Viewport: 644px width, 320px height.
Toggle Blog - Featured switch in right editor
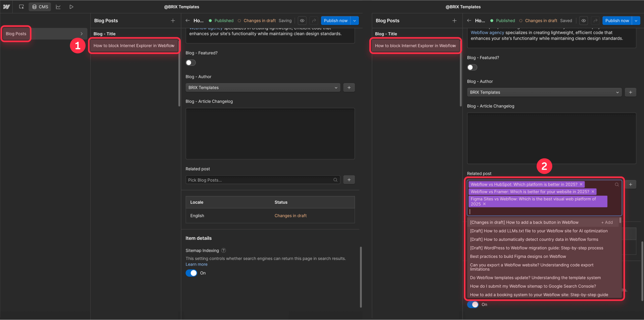472,67
